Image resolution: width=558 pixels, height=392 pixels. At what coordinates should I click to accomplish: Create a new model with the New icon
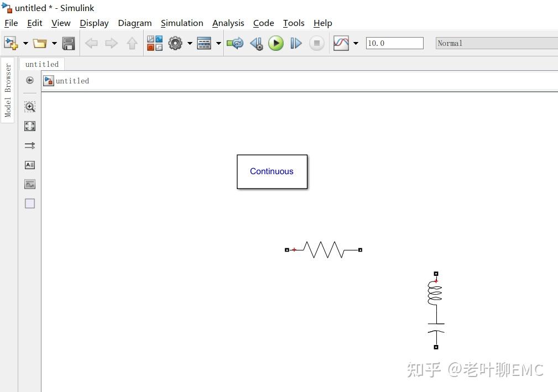coord(11,43)
